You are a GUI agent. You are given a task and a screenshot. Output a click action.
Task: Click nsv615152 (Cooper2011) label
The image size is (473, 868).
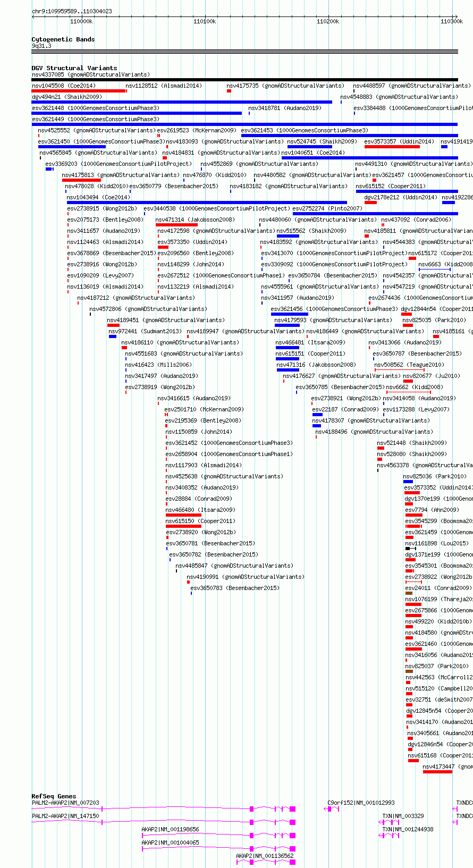391,186
